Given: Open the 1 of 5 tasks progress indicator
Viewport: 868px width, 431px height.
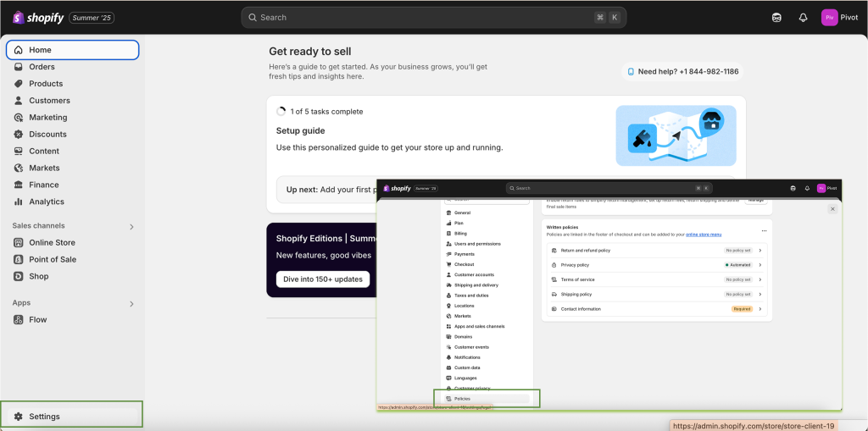Looking at the screenshot, I should coord(320,112).
